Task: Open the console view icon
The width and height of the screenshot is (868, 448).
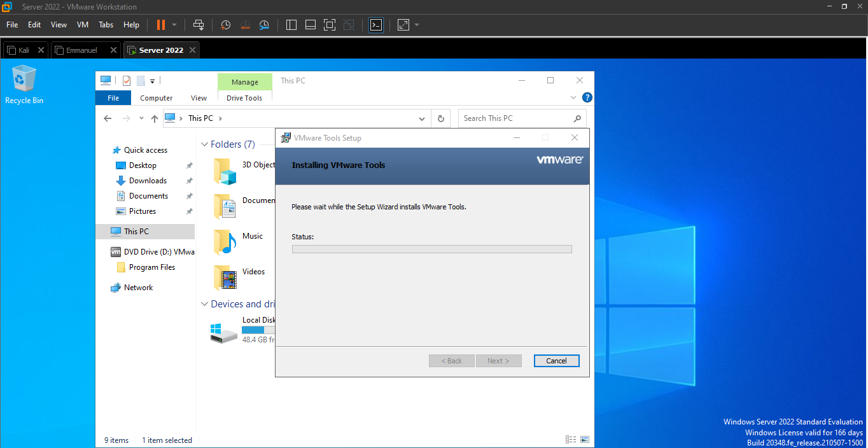Action: point(376,25)
